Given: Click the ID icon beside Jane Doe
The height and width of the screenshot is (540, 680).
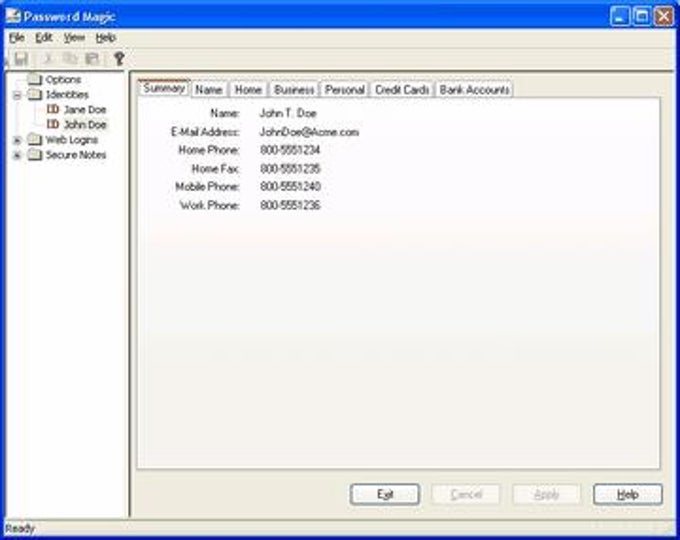Looking at the screenshot, I should (53, 109).
